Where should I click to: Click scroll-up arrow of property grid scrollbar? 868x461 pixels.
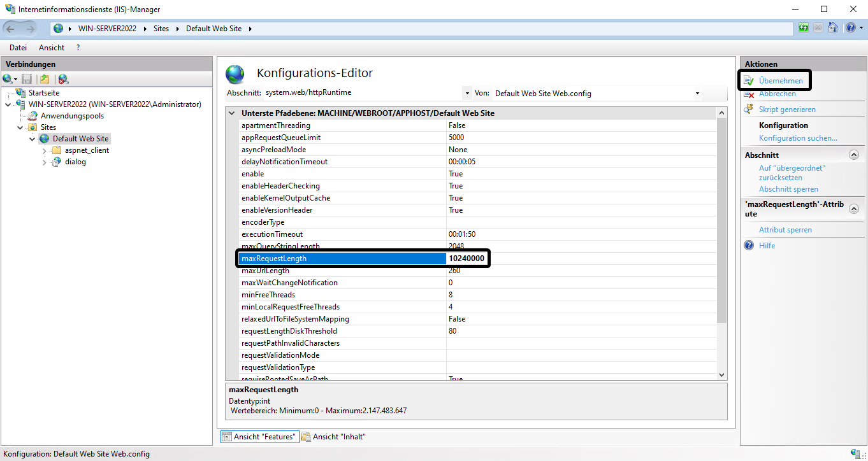click(x=721, y=113)
